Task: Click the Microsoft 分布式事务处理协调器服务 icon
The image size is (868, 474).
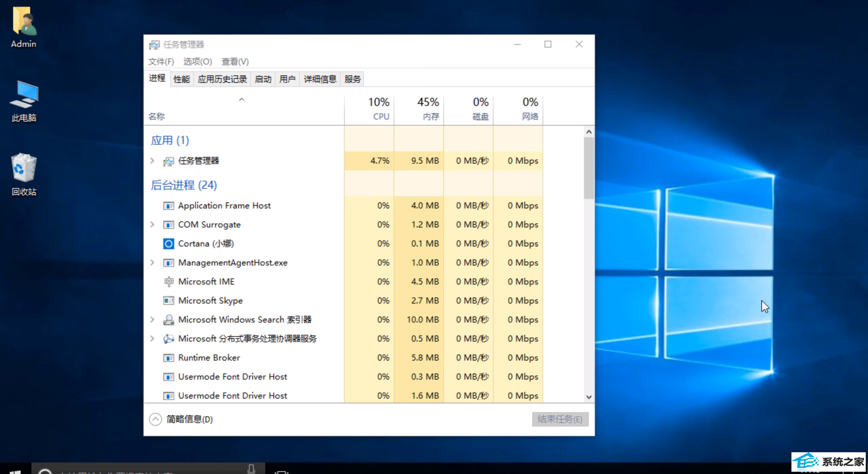Action: tap(169, 339)
